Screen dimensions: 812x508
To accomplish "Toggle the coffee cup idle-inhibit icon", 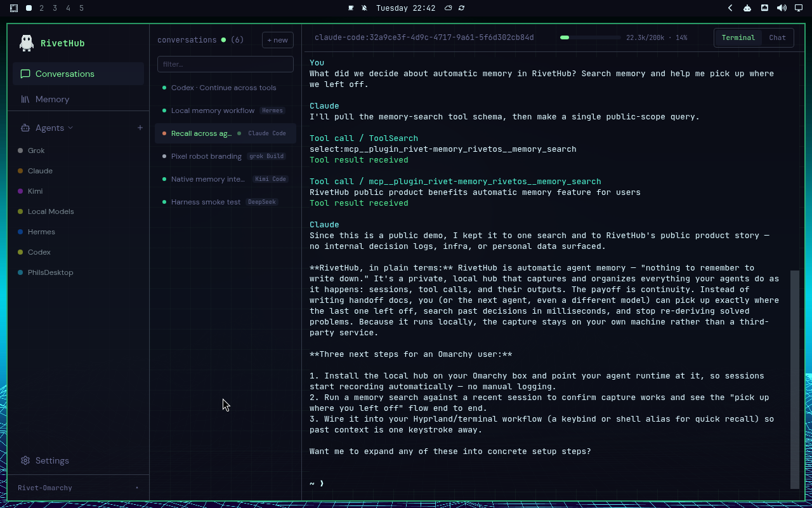I will [351, 8].
